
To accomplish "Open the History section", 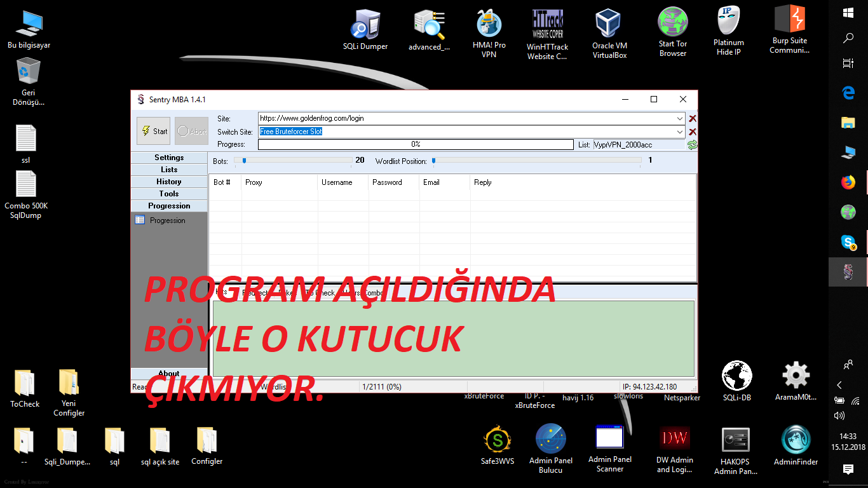I will (169, 182).
